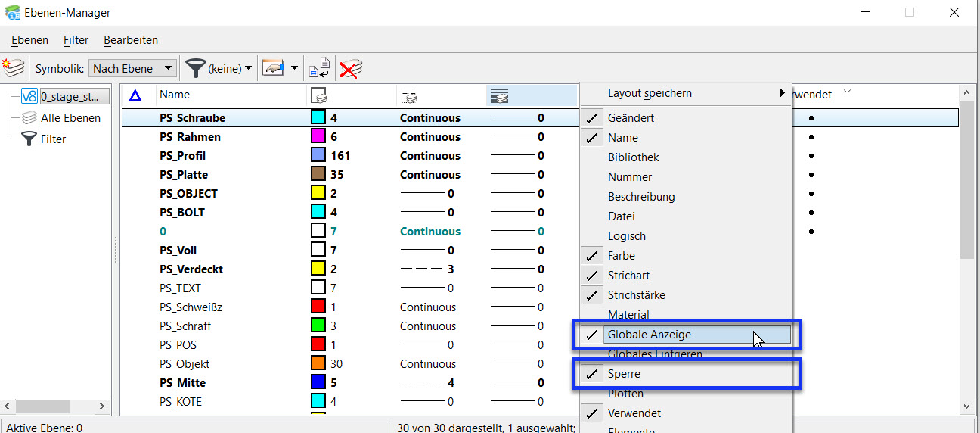Click the dash-dot line style 4 of PS_Mitte
The height and width of the screenshot is (433, 980).
pyautogui.click(x=426, y=383)
